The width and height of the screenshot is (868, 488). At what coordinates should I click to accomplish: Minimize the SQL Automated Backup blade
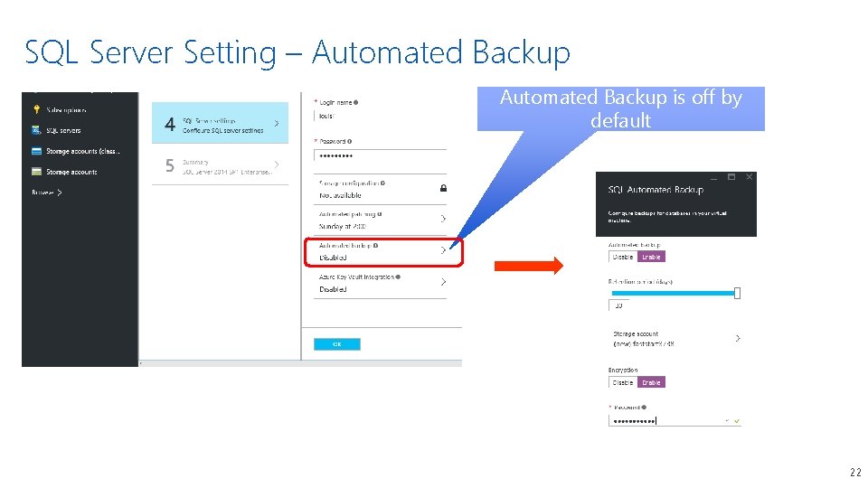pos(713,178)
